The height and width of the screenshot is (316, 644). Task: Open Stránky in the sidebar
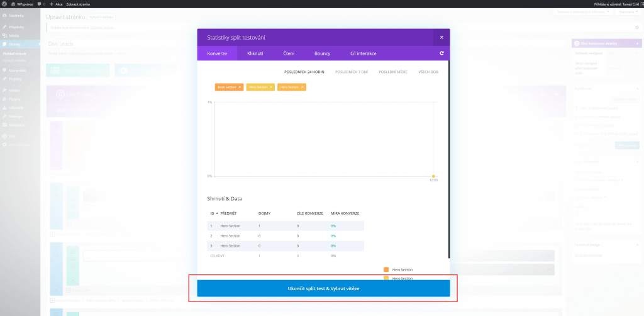tap(20, 45)
